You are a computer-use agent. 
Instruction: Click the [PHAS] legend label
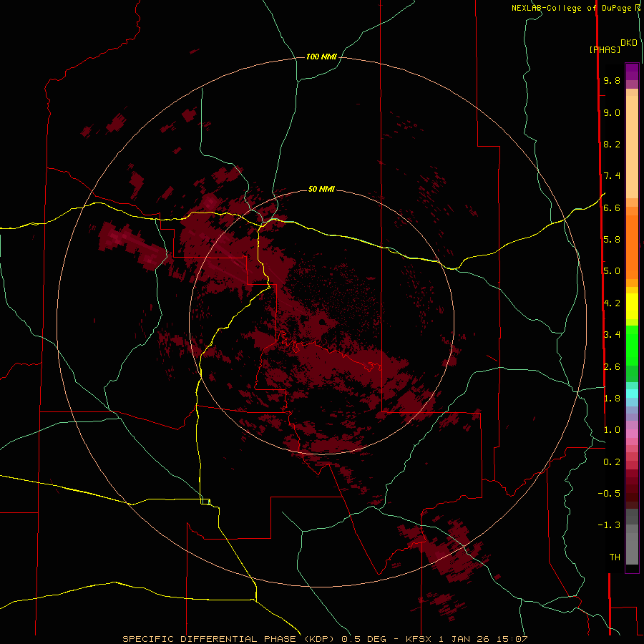[x=605, y=50]
